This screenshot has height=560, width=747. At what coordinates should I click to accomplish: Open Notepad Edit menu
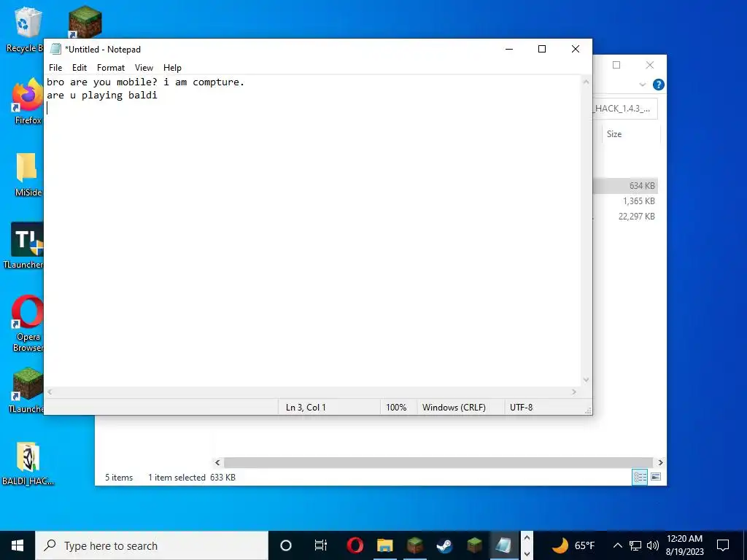coord(79,68)
